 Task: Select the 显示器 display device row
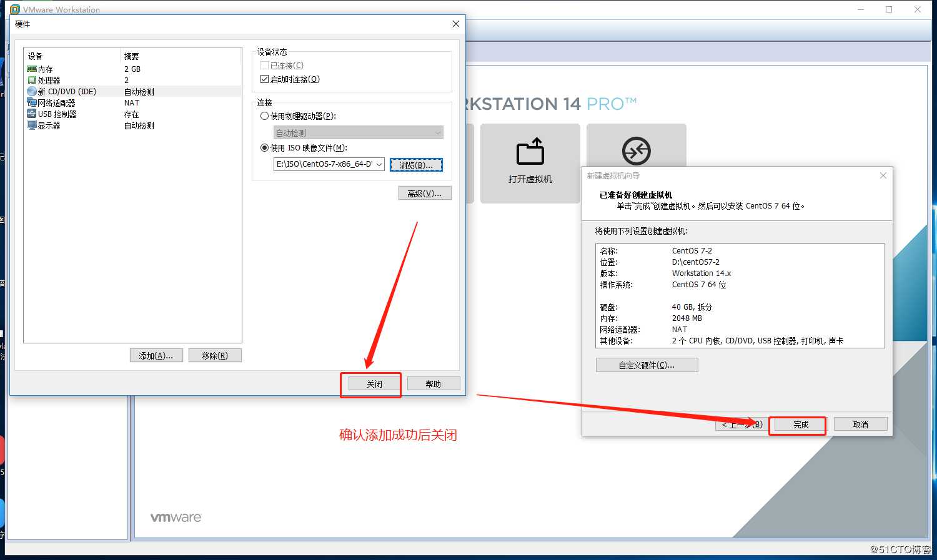click(x=132, y=125)
